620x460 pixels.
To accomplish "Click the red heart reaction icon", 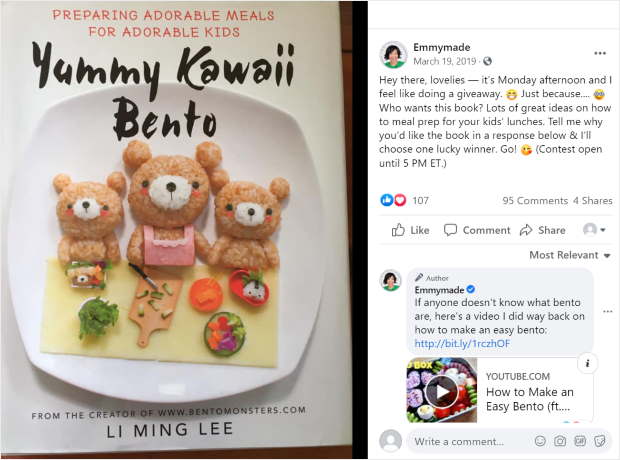I will coord(400,200).
